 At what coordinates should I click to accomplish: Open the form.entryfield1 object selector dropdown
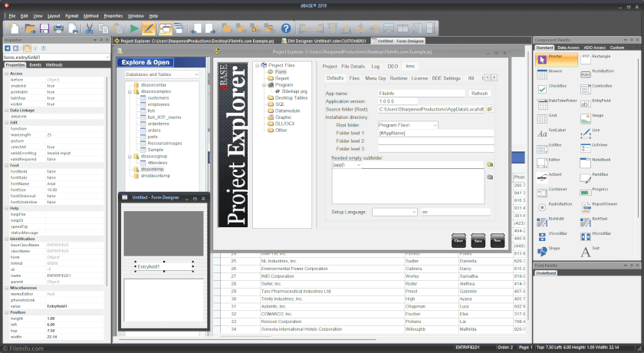point(107,58)
